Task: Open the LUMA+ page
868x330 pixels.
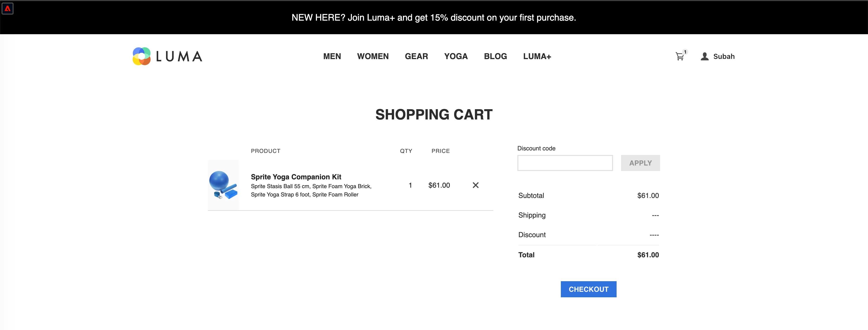Action: [537, 56]
